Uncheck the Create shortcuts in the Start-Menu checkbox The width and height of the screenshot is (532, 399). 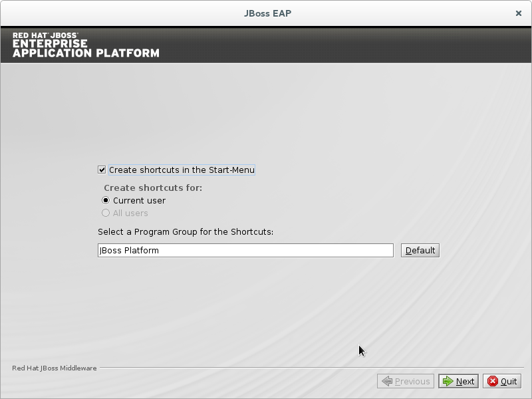pos(102,170)
